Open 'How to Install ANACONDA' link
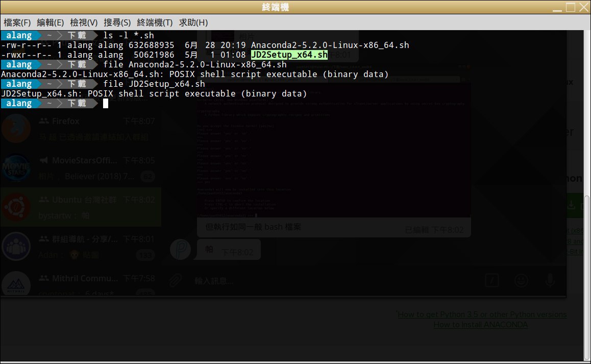The height and width of the screenshot is (364, 591). point(481,324)
